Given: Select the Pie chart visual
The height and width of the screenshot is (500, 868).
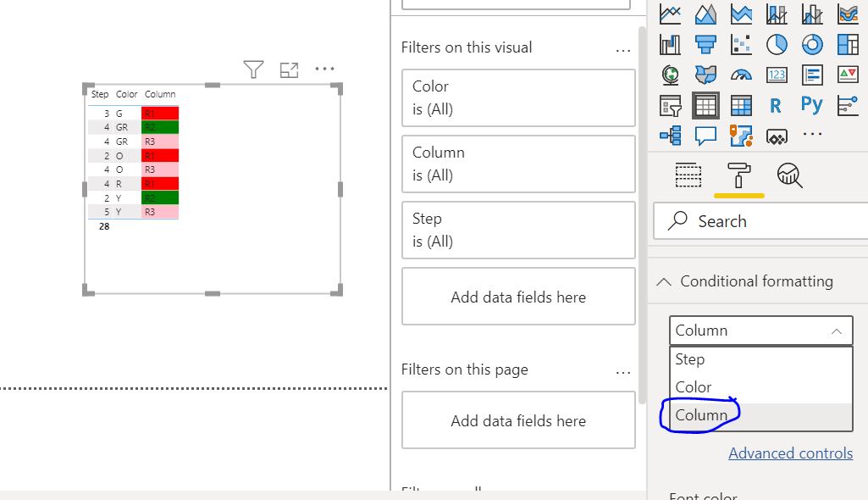Looking at the screenshot, I should tap(777, 44).
